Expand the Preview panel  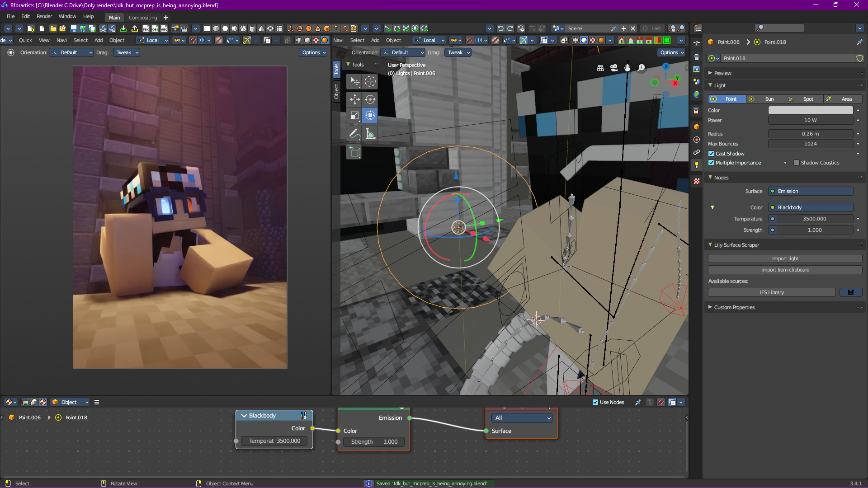722,73
